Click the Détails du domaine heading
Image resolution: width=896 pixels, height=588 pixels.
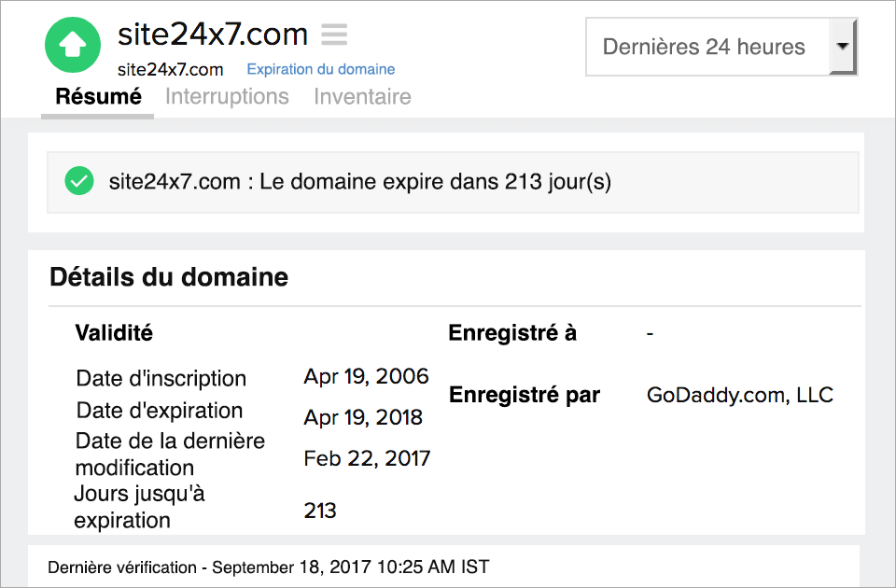point(170,277)
